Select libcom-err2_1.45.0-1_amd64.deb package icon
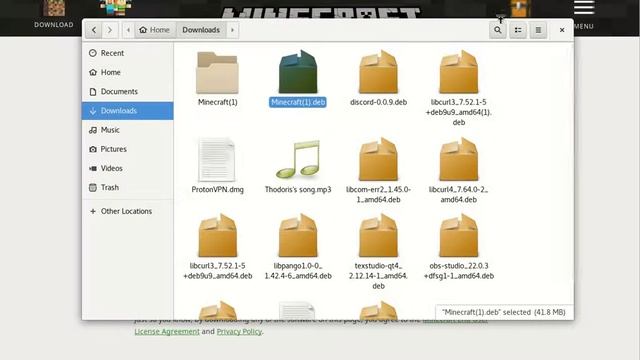Screen dimensions: 640x360 tap(378, 159)
